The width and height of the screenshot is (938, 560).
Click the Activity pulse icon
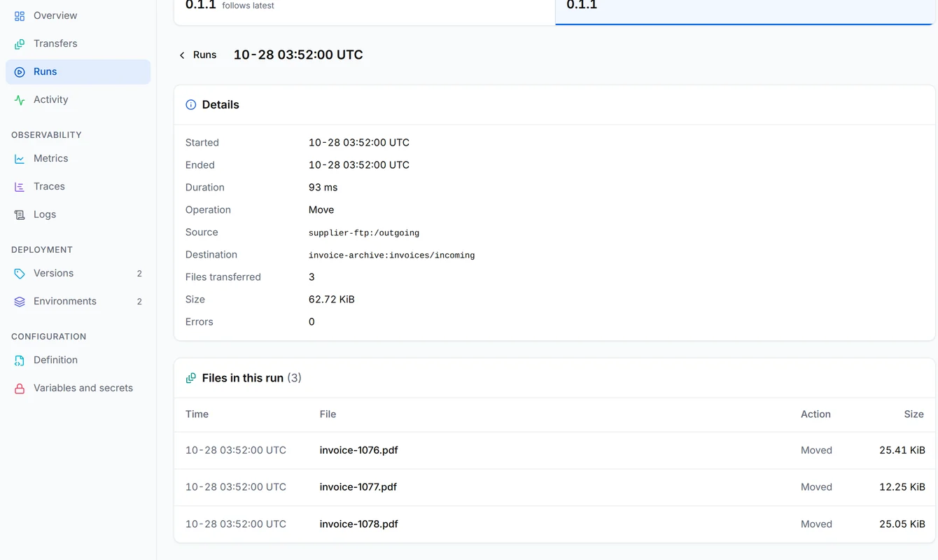point(20,99)
